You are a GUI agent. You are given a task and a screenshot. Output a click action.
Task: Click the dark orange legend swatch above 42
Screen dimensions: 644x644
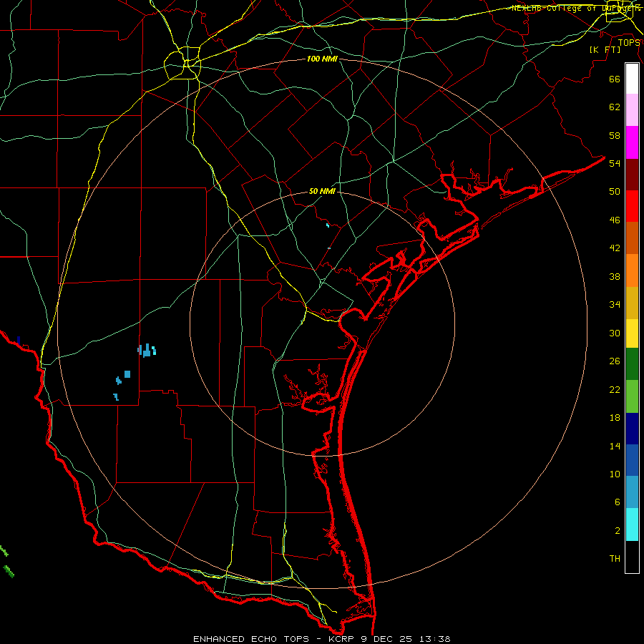tap(632, 238)
